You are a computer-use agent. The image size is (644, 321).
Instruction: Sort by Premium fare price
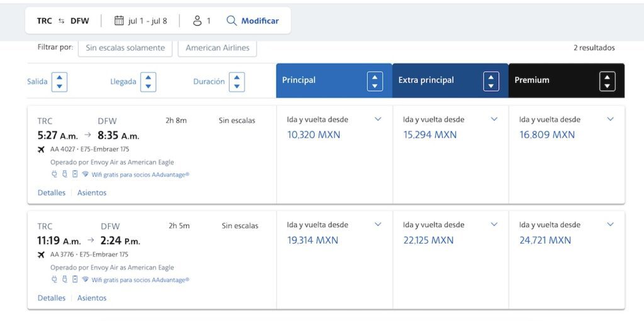(607, 81)
